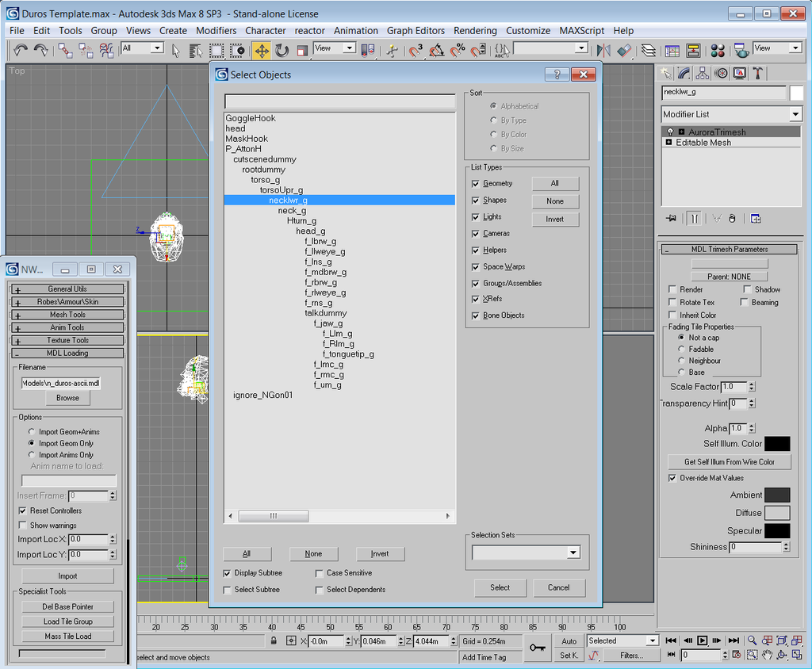Open the Character menu

coord(265,31)
